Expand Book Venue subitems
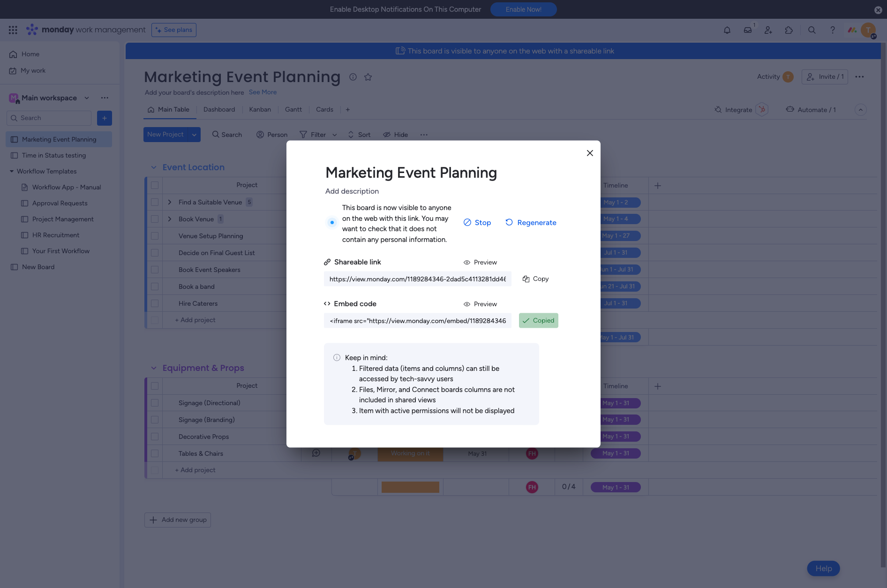 click(170, 219)
